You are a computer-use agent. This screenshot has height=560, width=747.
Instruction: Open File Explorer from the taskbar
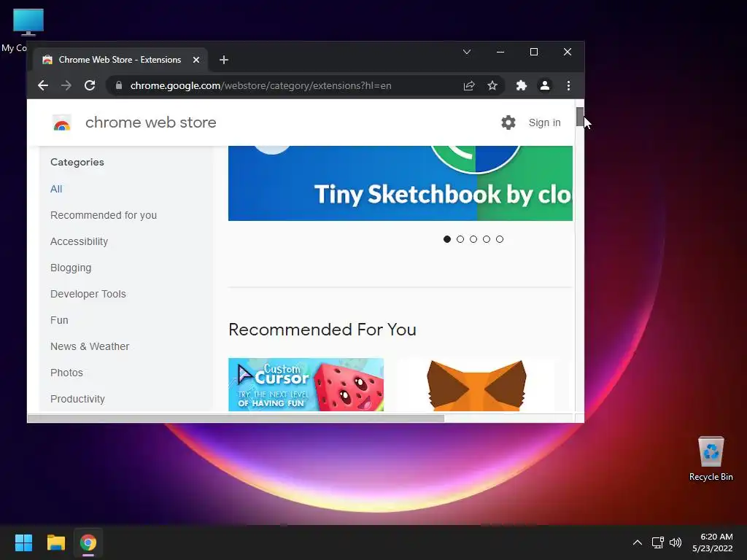pos(55,542)
